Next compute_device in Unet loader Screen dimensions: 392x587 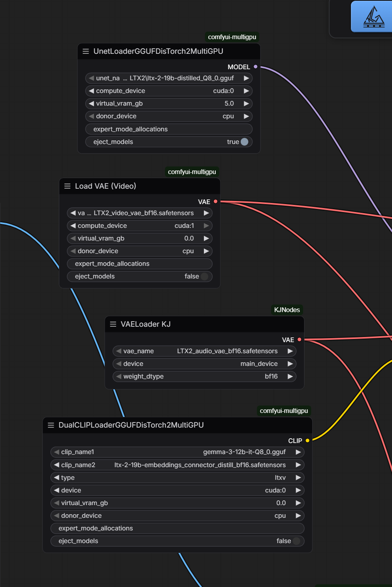pos(246,91)
